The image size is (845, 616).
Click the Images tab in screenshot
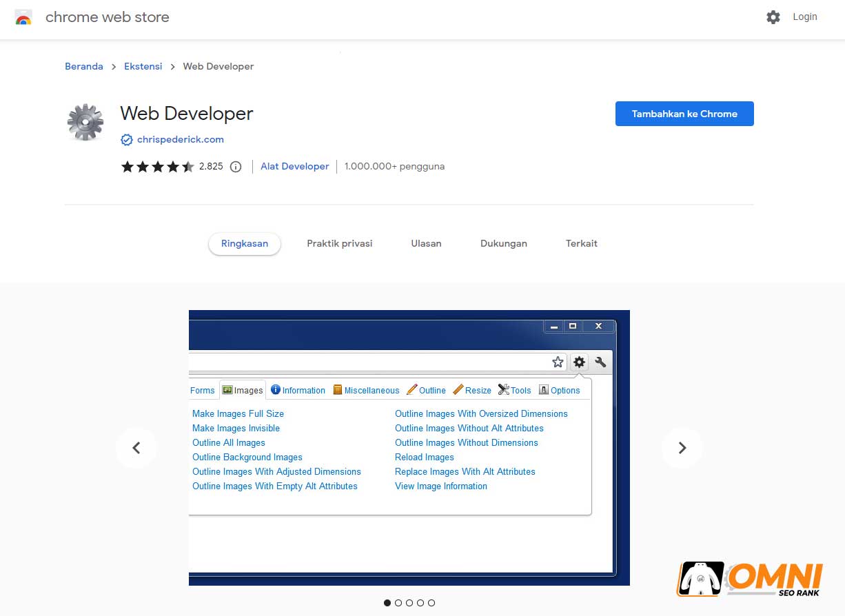[243, 390]
